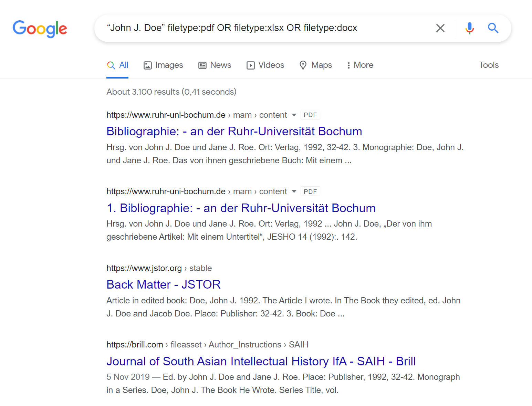Open the News tab

215,65
